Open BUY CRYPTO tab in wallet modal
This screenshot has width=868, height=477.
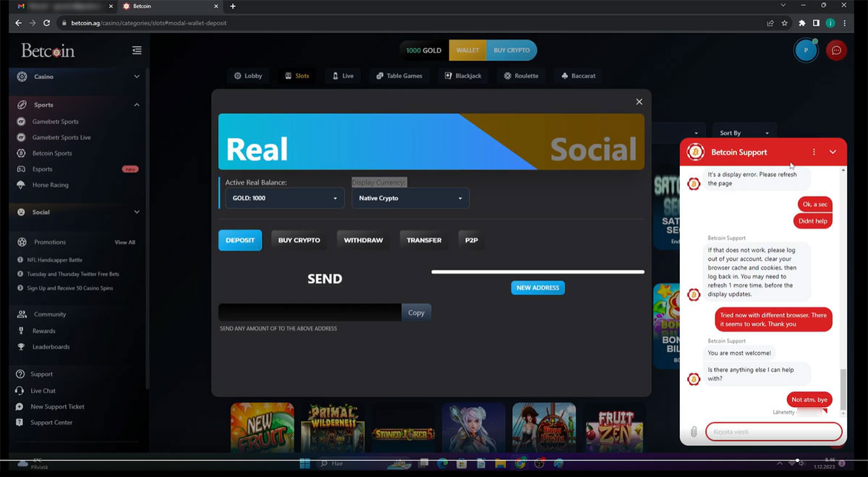(x=299, y=240)
